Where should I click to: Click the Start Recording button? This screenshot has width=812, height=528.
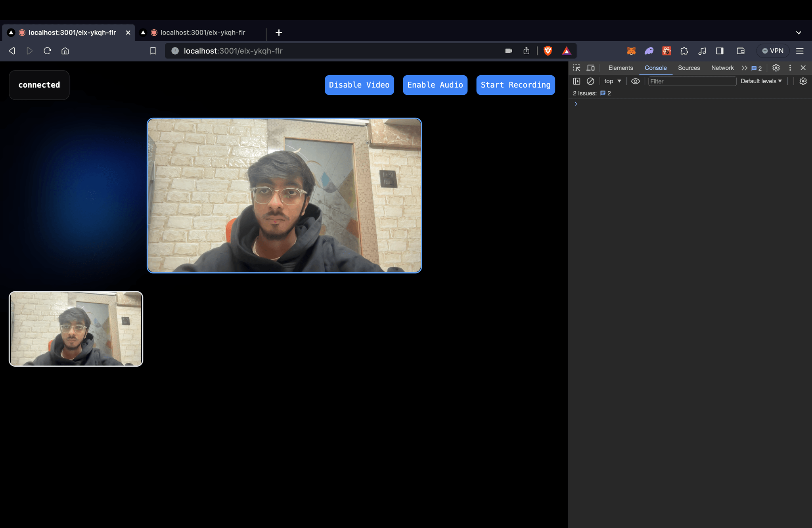(x=515, y=85)
